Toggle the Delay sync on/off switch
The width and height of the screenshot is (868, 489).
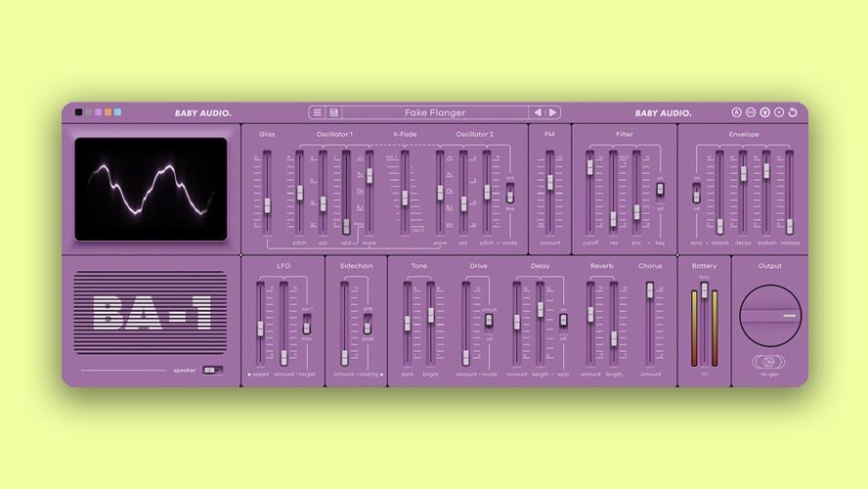tap(563, 321)
